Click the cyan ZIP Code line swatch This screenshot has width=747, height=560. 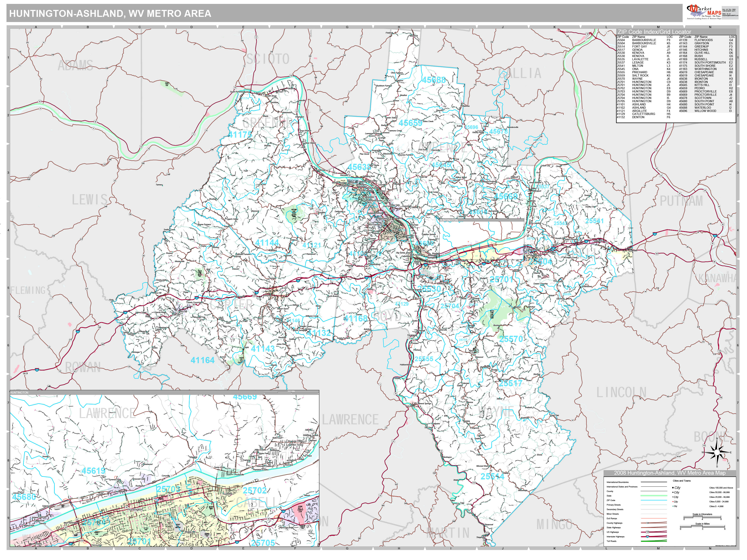coord(654,500)
